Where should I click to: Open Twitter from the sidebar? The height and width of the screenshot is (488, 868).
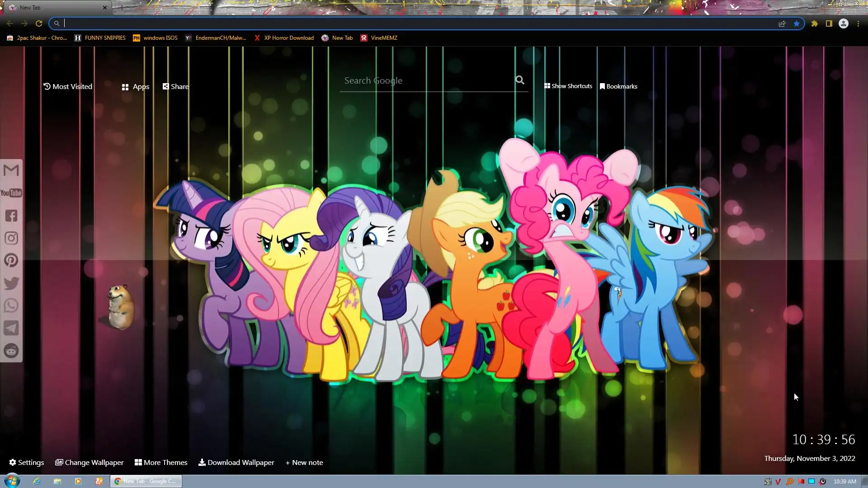click(x=11, y=283)
